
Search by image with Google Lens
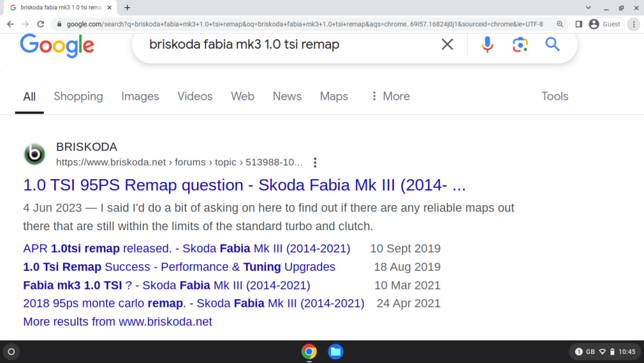coord(520,44)
